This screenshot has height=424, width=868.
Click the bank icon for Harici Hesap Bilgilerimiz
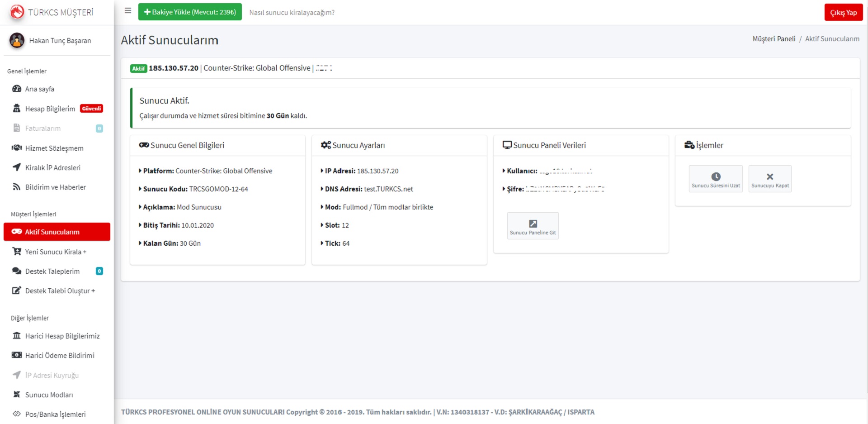coord(17,336)
